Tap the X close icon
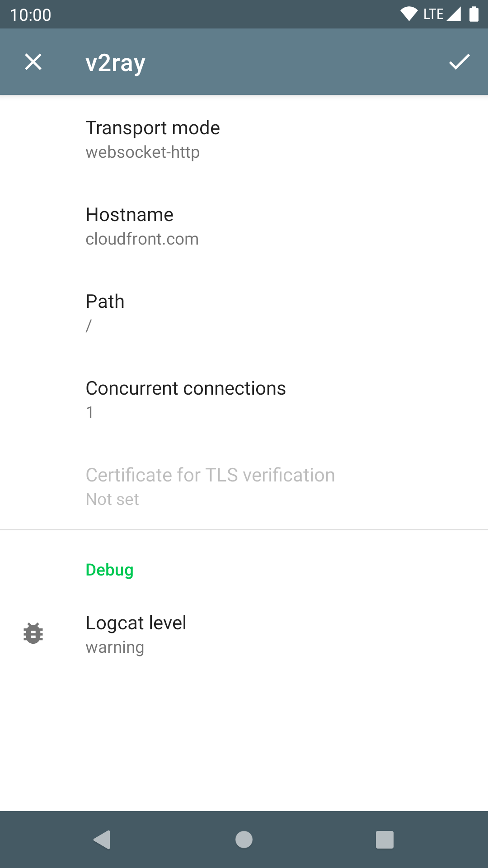This screenshot has height=868, width=488. (33, 62)
